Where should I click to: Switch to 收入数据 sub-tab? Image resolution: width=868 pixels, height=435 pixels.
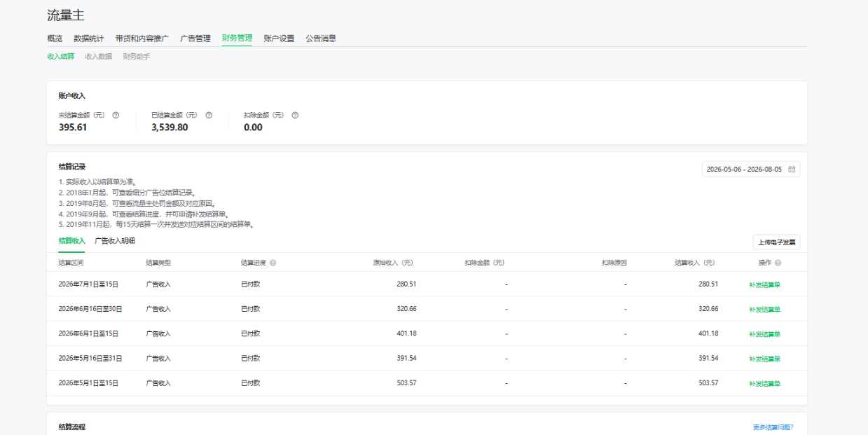point(99,56)
